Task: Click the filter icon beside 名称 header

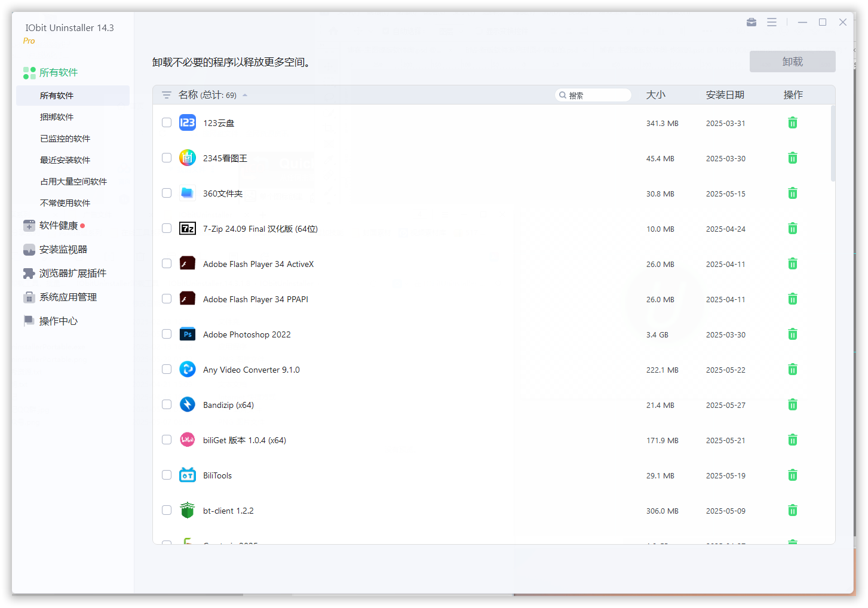Action: [167, 95]
